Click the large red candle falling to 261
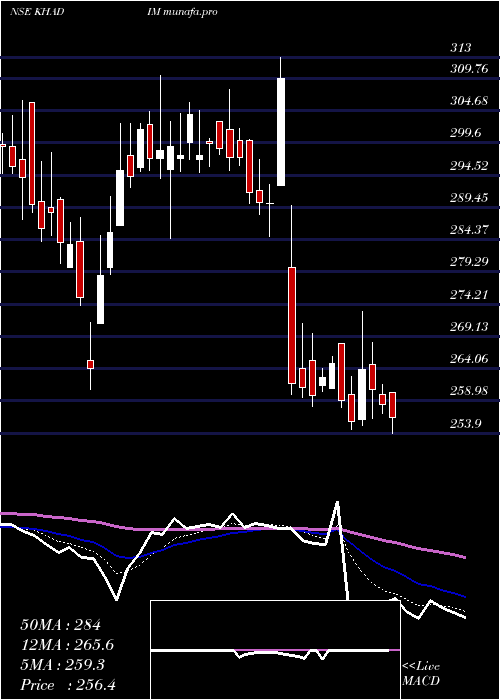This screenshot has height=700, width=500. point(292,325)
